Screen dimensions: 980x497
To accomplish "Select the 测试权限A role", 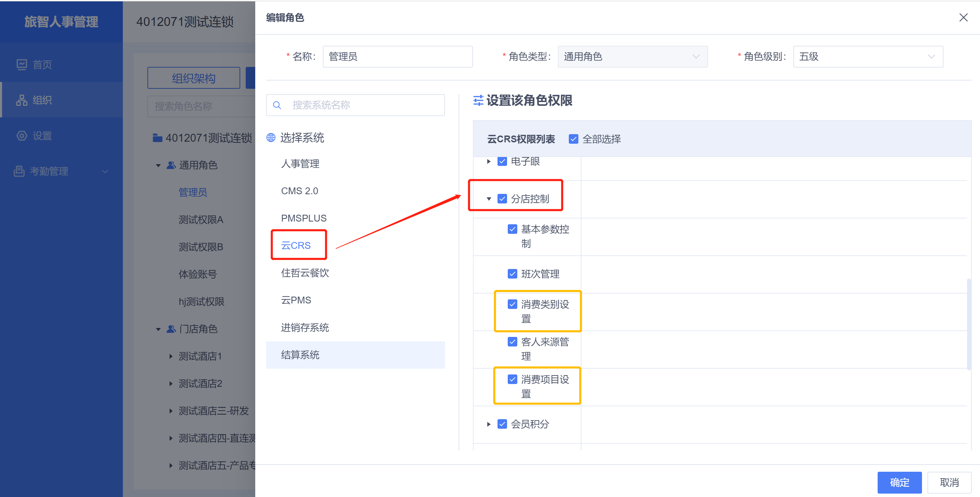I will [201, 219].
